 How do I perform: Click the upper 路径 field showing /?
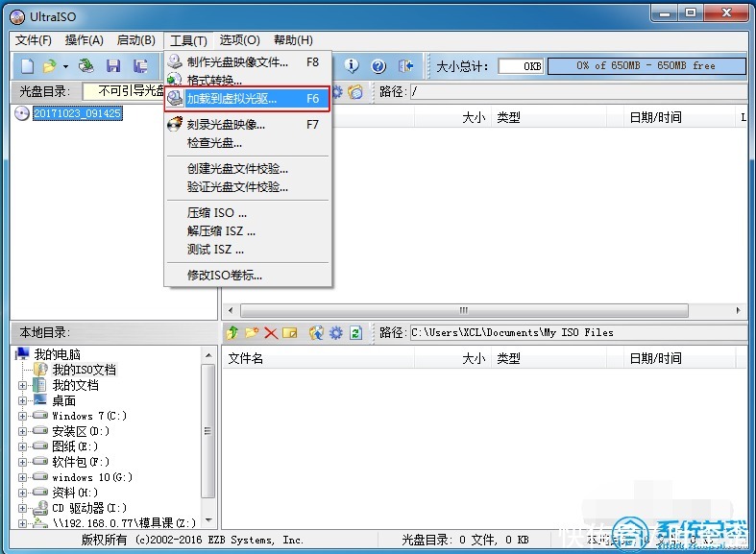pyautogui.click(x=578, y=91)
